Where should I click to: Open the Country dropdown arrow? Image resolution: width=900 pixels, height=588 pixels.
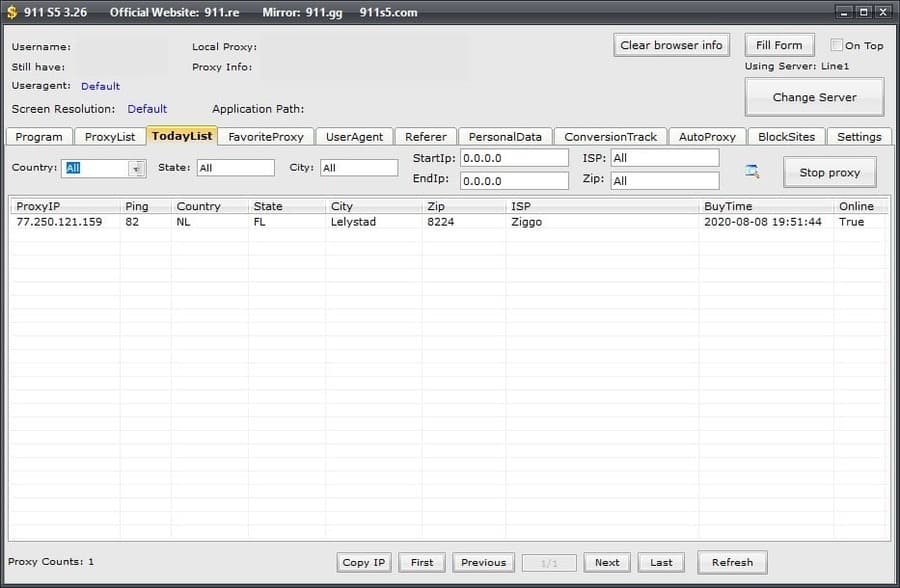point(137,168)
